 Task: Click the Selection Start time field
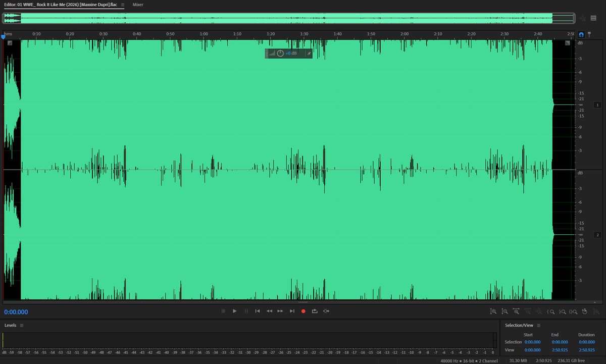click(x=532, y=342)
